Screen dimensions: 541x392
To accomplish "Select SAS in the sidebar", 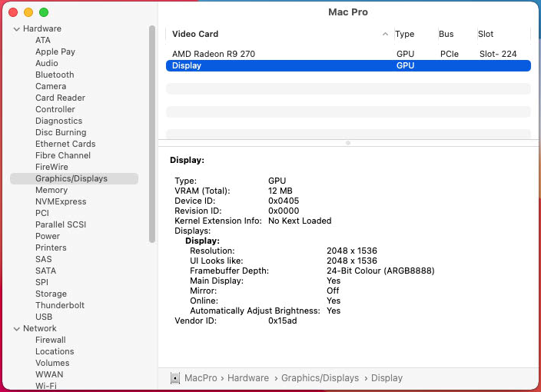I will (44, 259).
